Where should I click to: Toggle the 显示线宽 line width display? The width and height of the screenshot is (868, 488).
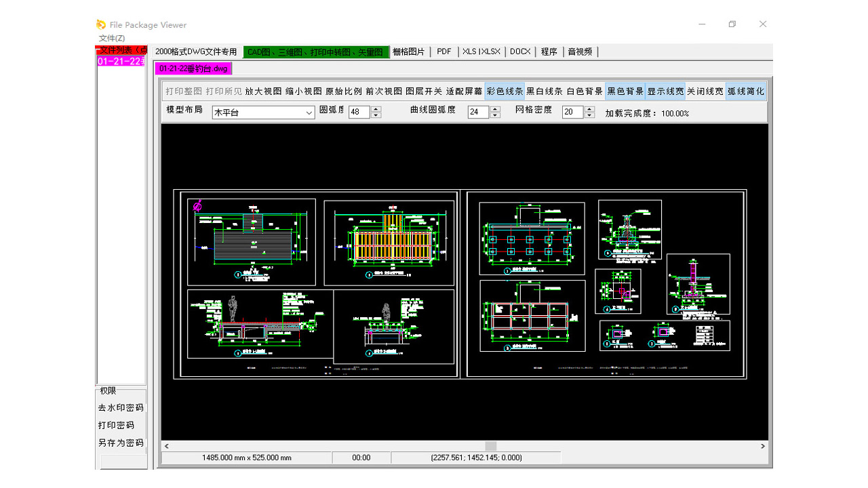click(665, 91)
